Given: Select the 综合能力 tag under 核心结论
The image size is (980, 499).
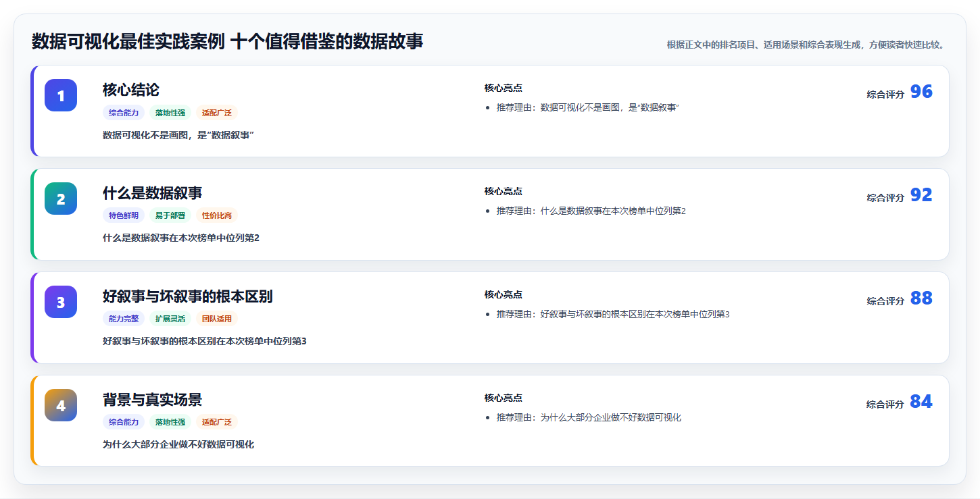Looking at the screenshot, I should tap(124, 113).
